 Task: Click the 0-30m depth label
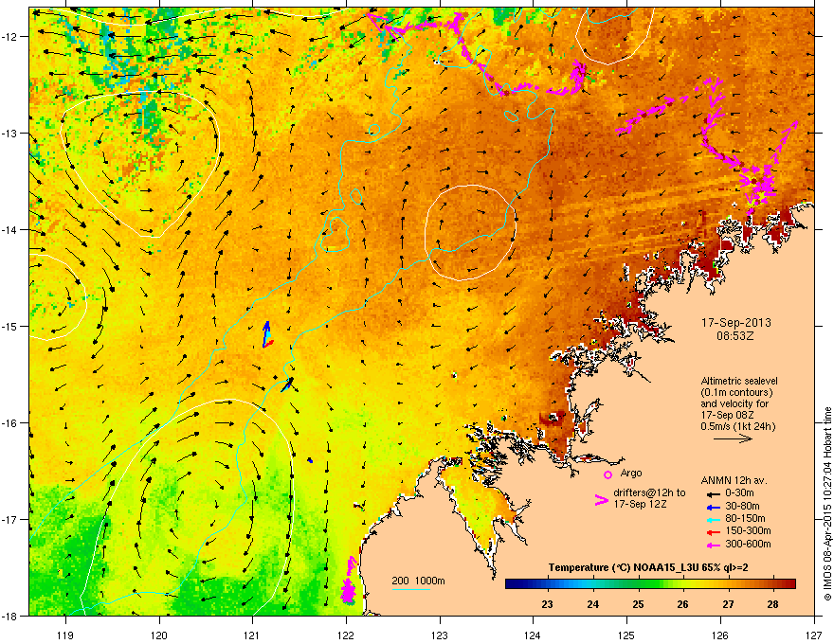739,493
